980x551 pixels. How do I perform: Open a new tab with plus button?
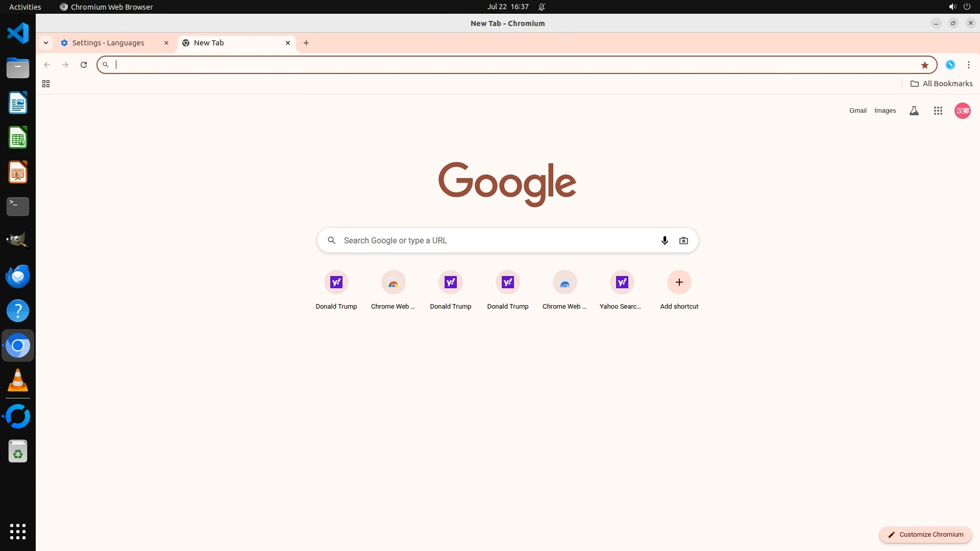(306, 43)
